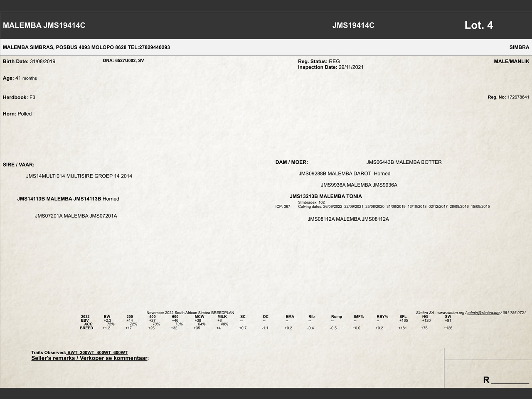Viewport: 532px width, 399px height.
Task: Click Age: 41 months text
Action: (20, 78)
